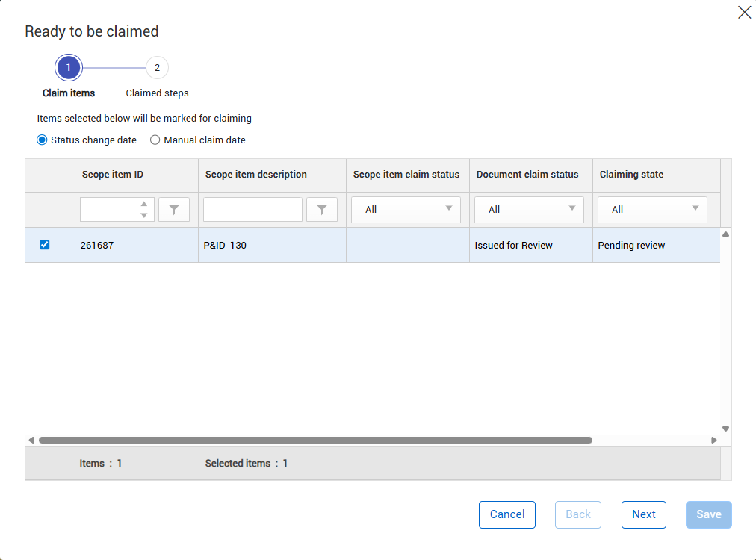
Task: Type in the Scope item description filter field
Action: (252, 210)
